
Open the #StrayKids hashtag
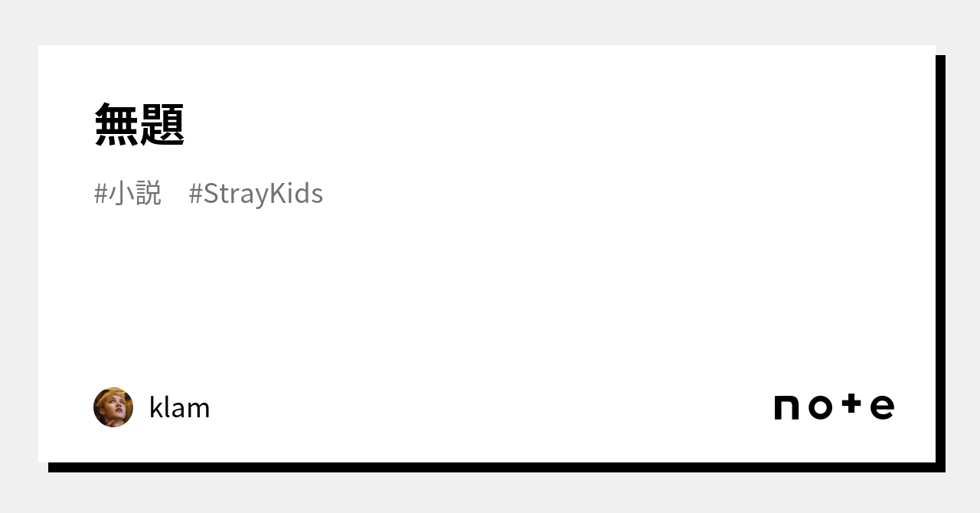256,194
